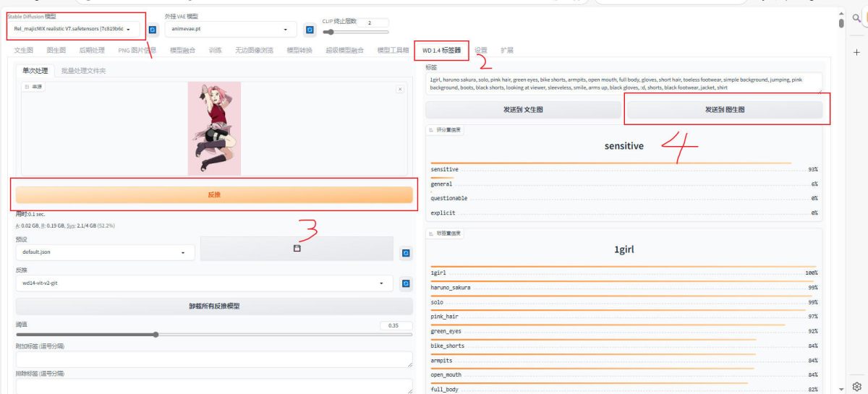Select the 批量处理文件夹 sub-tab
The width and height of the screenshot is (868, 394).
click(83, 71)
